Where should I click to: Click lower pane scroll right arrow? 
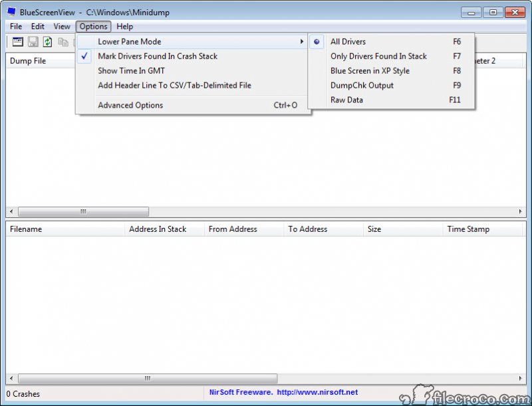pos(521,378)
